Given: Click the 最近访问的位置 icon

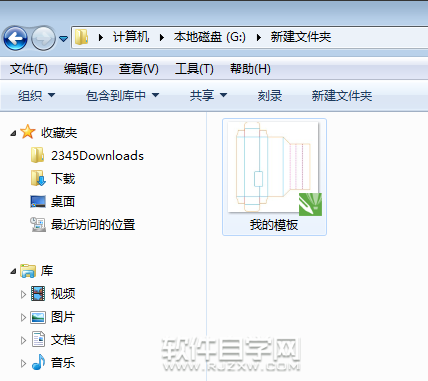Looking at the screenshot, I should (x=38, y=224).
